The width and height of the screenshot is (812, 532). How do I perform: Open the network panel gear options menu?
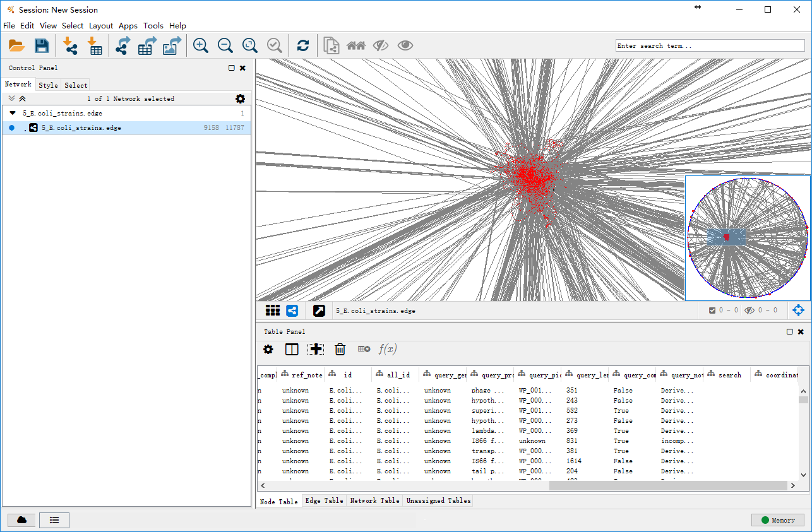[240, 98]
